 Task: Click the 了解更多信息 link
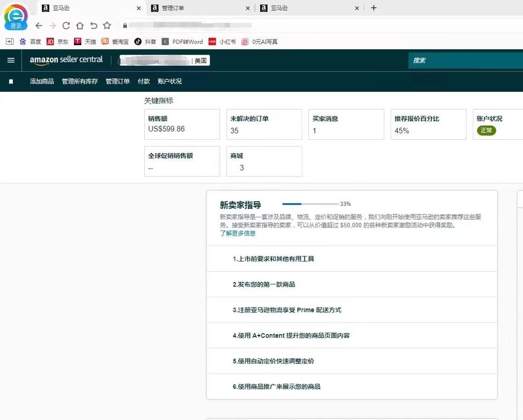pos(238,233)
